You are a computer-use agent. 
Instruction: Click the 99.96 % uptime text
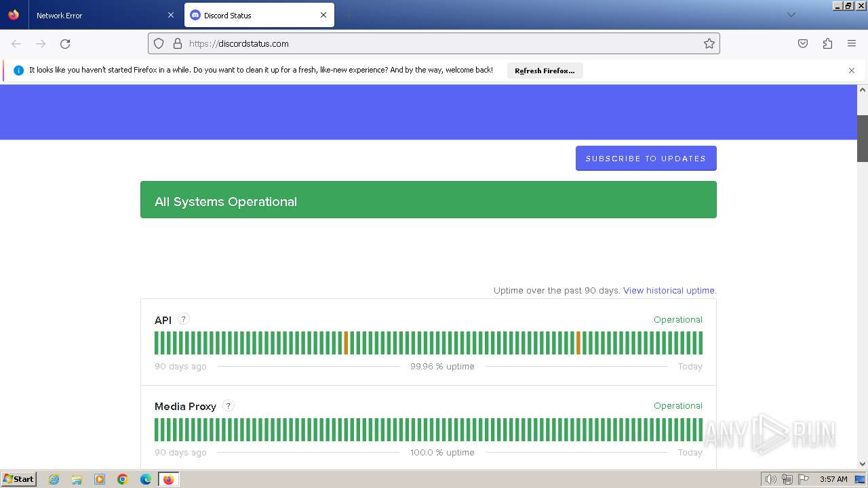(442, 366)
